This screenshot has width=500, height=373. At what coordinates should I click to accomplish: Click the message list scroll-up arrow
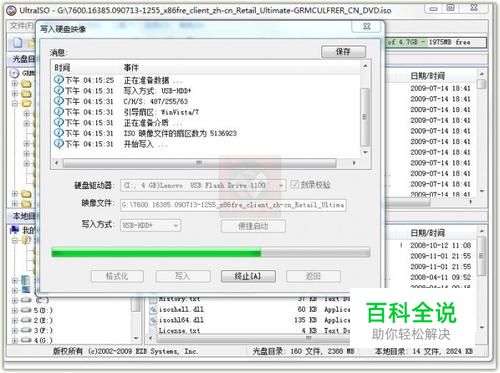(x=365, y=66)
